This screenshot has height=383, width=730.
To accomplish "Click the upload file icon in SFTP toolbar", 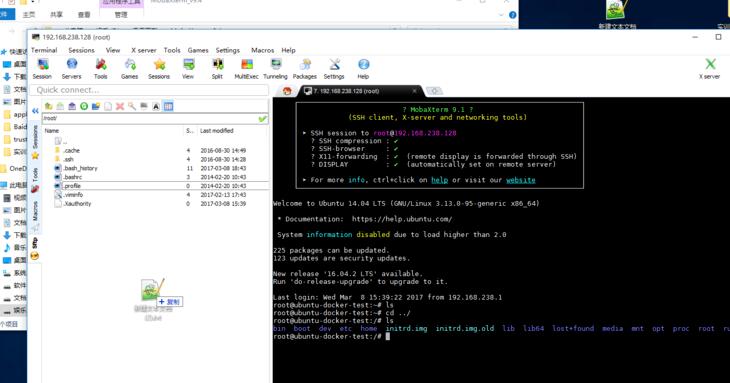I will 72,107.
